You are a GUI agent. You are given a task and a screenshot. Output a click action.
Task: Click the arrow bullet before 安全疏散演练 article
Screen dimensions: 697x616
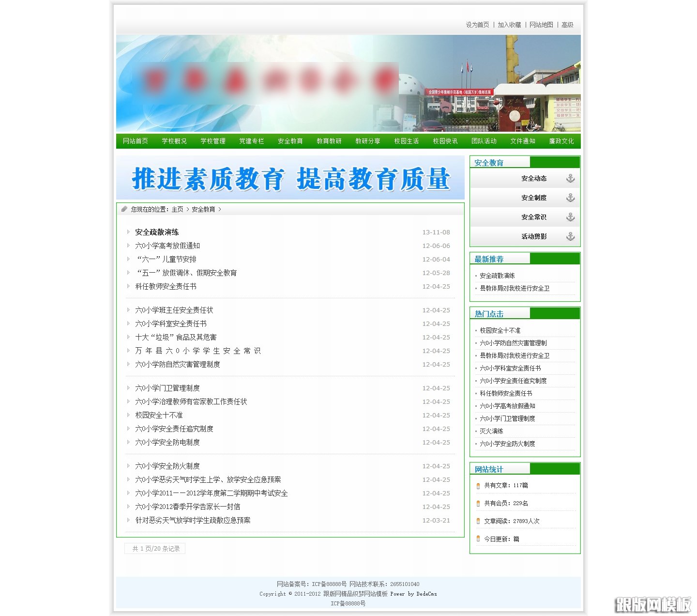coord(128,232)
